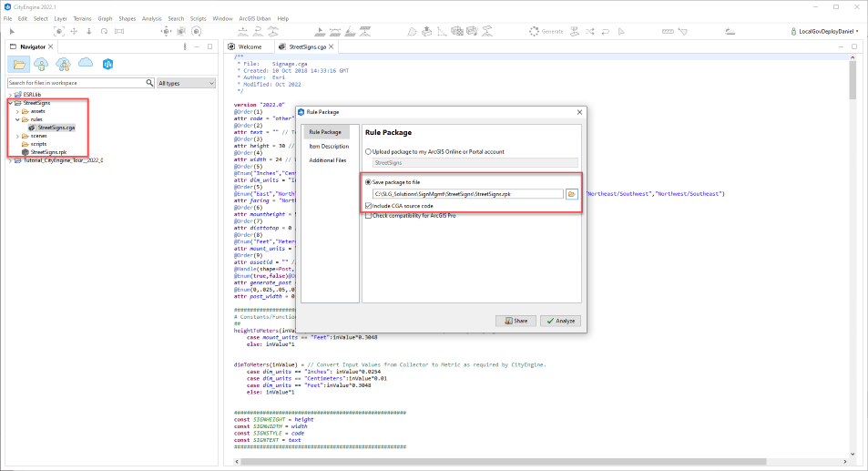Open the Scripts menu

tap(198, 18)
